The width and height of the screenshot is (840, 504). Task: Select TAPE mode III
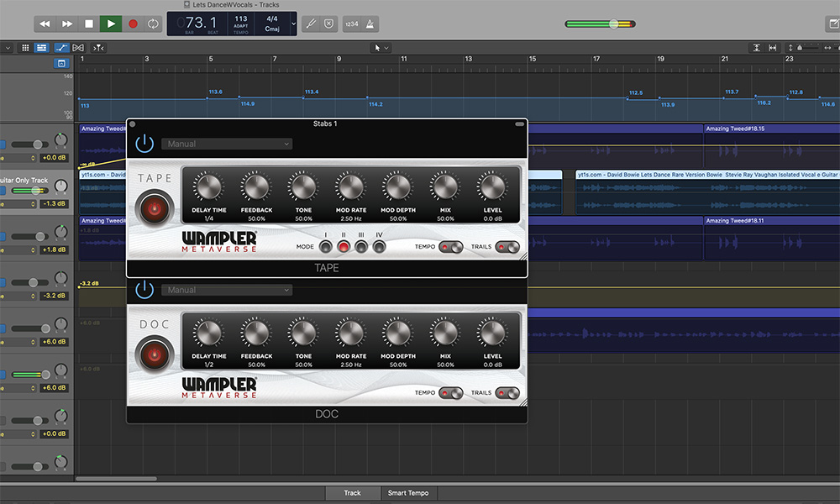(361, 246)
